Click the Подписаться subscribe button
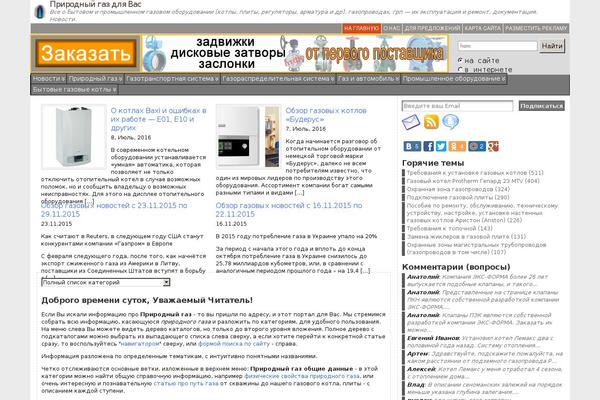 (541, 106)
